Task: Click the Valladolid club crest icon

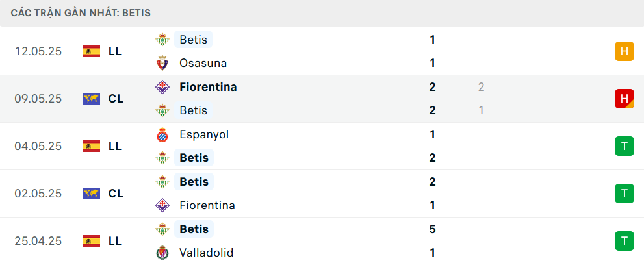Action: (x=162, y=253)
